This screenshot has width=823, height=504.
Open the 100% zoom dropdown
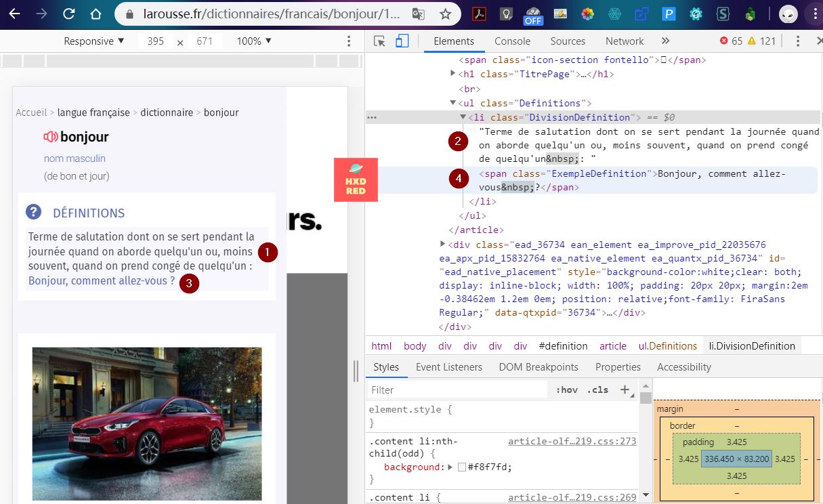click(x=254, y=41)
